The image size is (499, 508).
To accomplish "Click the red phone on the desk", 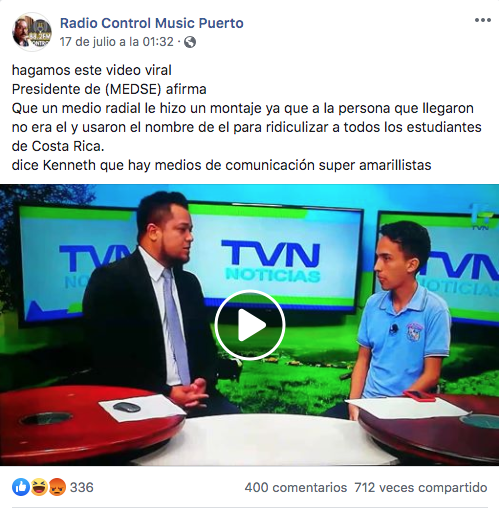I will point(419,395).
